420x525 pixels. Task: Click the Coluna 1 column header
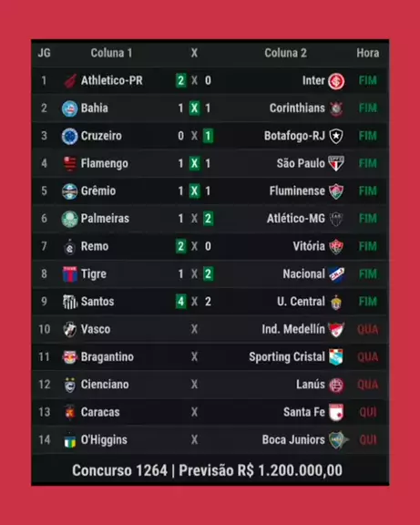tap(111, 53)
